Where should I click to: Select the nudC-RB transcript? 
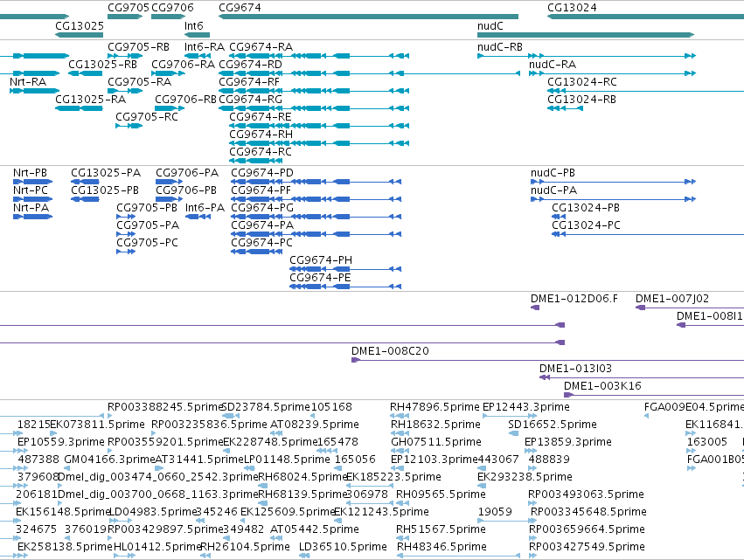499,47
